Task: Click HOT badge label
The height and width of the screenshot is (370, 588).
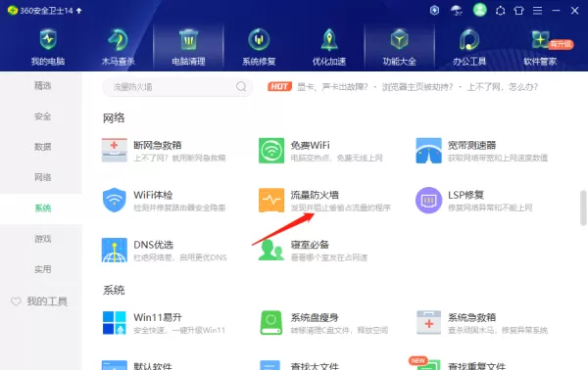Action: point(279,87)
